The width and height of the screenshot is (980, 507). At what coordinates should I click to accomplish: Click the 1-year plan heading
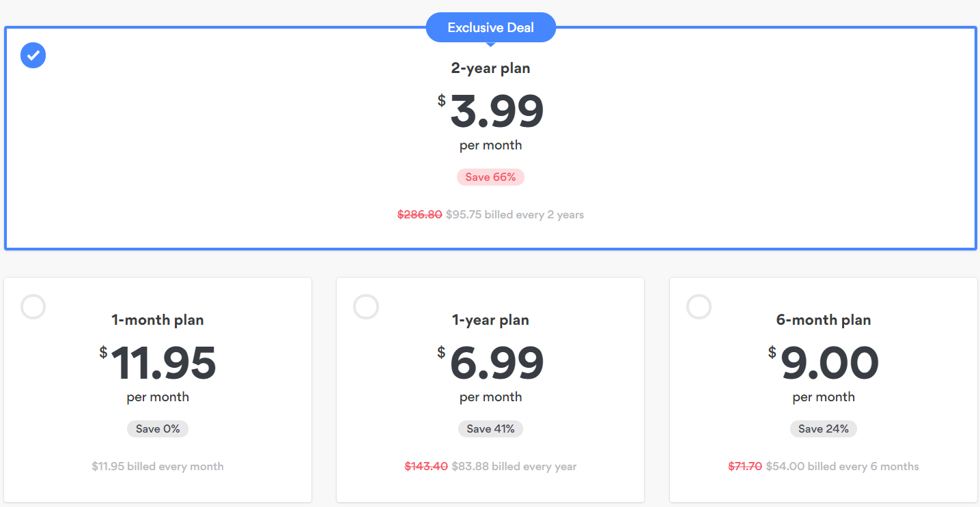point(490,320)
